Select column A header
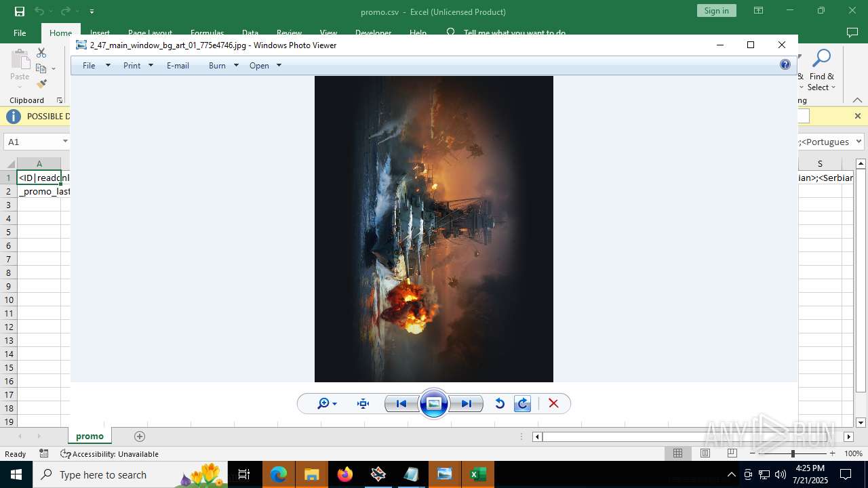Viewport: 868px width, 488px height. 39,164
